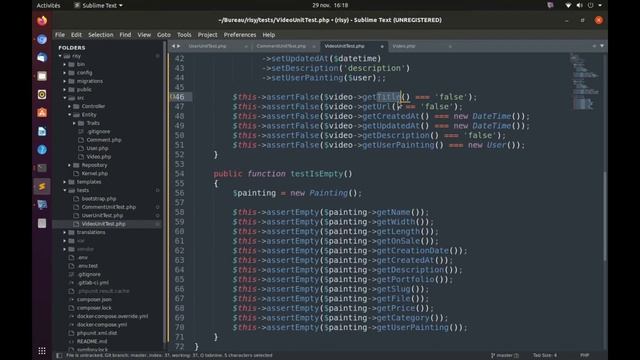Collapse the risy root folder
The width and height of the screenshot is (640, 360).
click(x=60, y=56)
